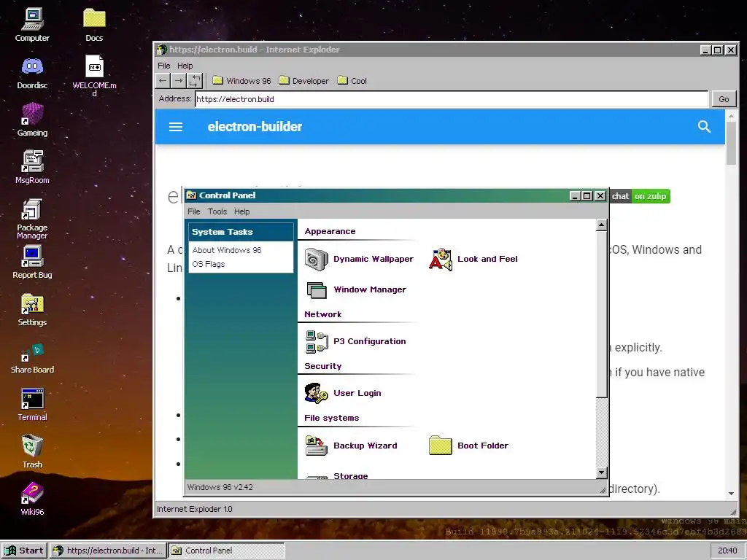
Task: Maximize the Control Panel window
Action: point(587,195)
